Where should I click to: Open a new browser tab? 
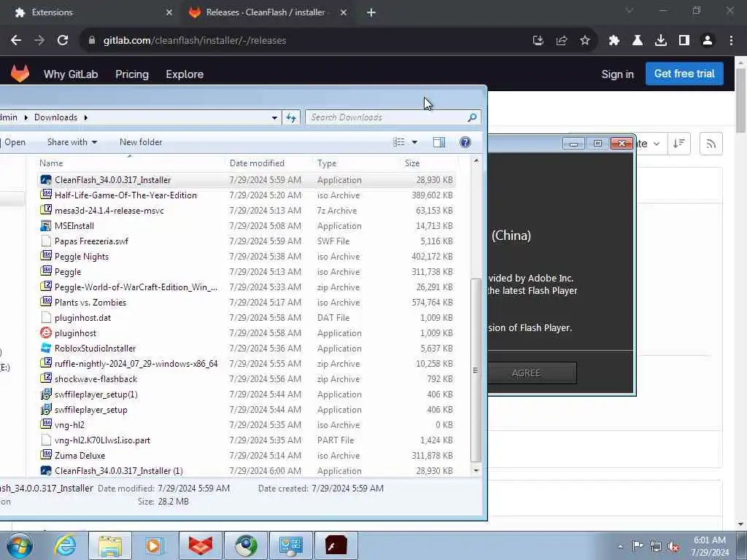371,12
